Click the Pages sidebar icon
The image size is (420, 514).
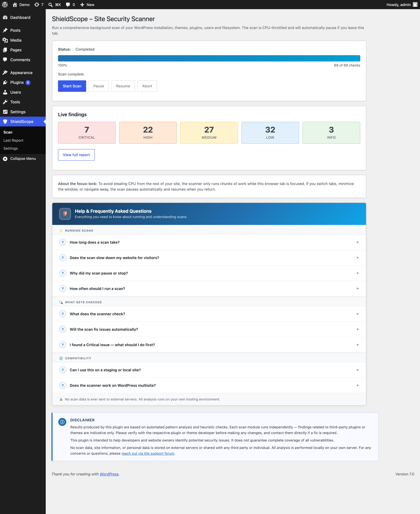click(x=5, y=50)
